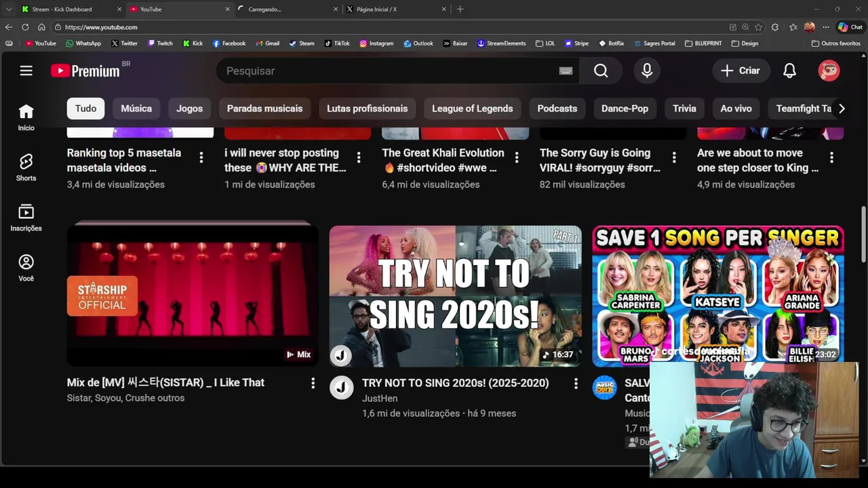
Task: Open the browser Chat copilot button
Action: click(x=850, y=27)
